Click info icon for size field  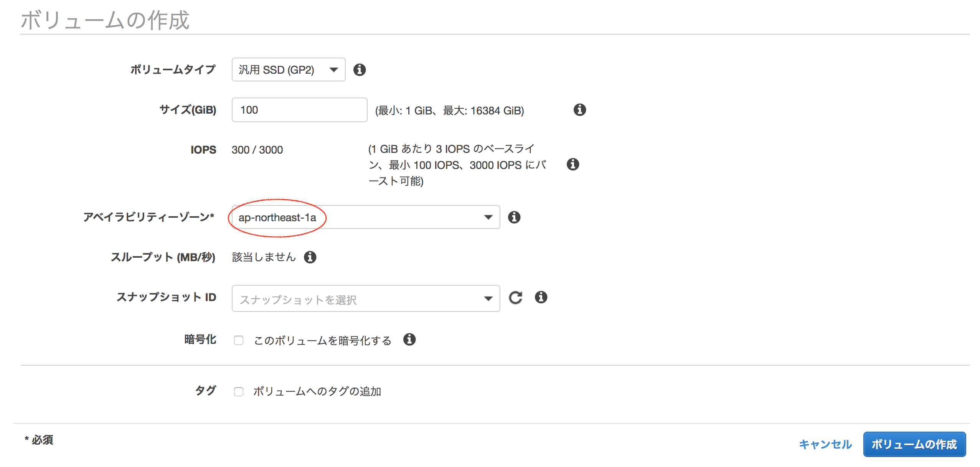tap(579, 109)
